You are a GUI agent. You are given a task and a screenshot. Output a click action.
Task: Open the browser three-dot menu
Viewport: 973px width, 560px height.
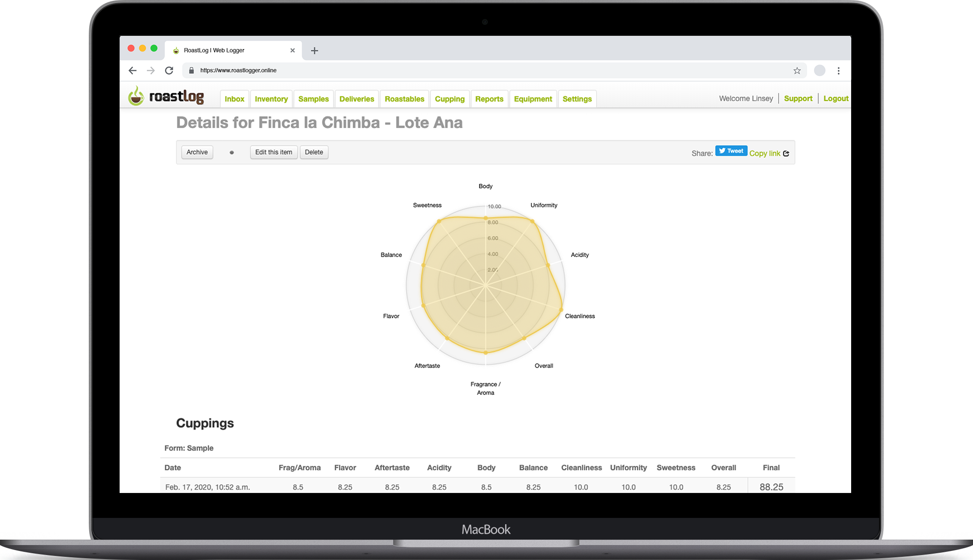838,71
